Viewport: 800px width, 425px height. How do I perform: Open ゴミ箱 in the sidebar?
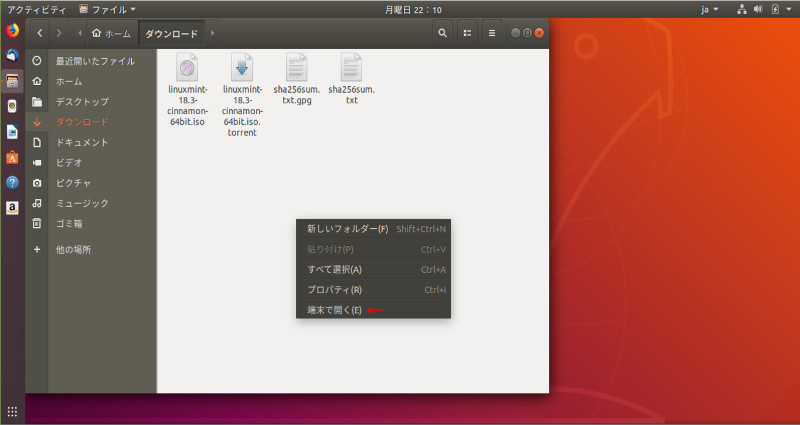pos(91,223)
